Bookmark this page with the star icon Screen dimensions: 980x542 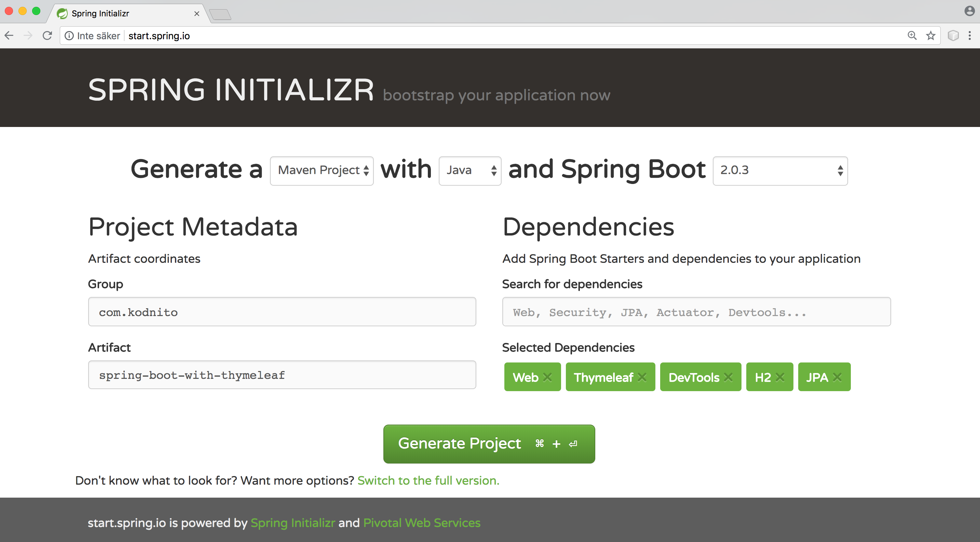930,35
